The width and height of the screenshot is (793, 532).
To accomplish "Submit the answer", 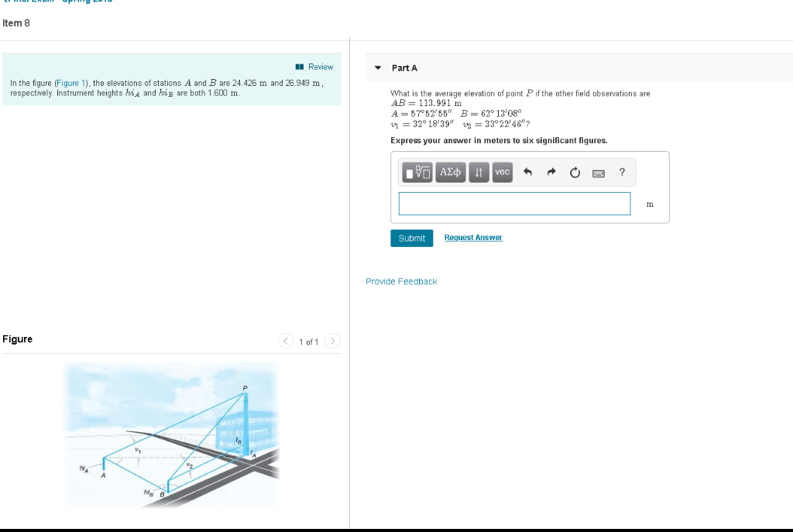I will pos(412,239).
